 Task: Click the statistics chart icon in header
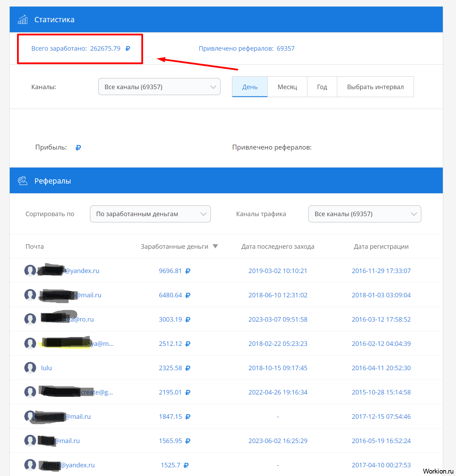[23, 19]
